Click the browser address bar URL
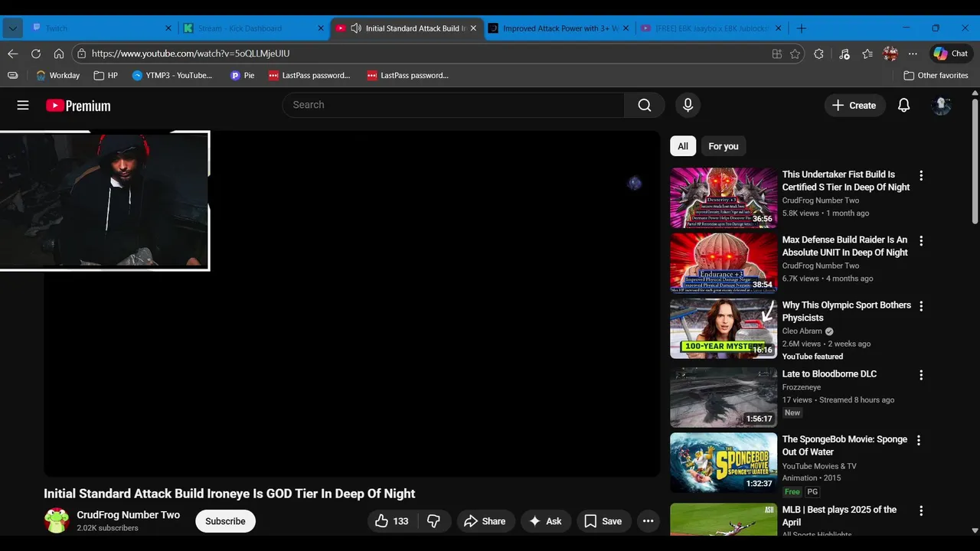980x551 pixels. 191,54
